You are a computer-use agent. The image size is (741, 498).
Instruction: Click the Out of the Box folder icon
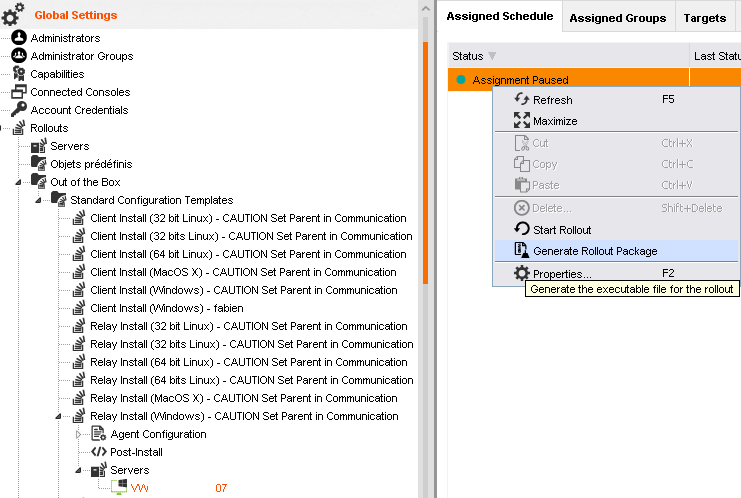click(39, 181)
